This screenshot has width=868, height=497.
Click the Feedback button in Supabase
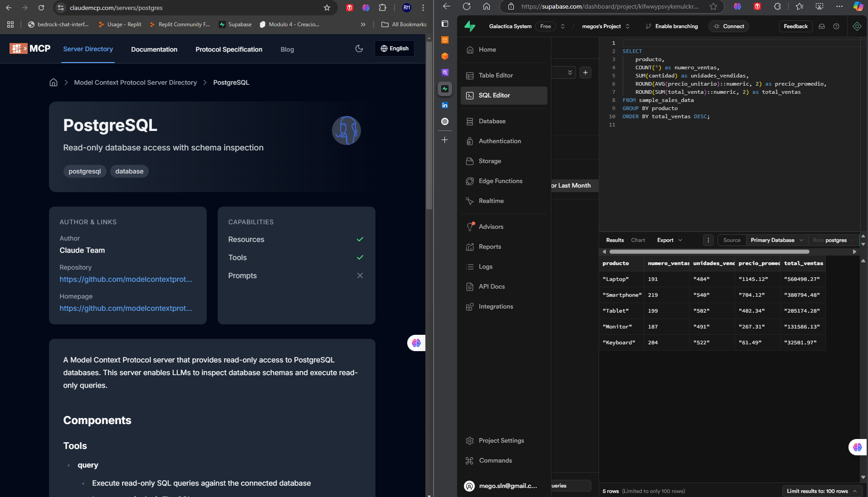(x=795, y=26)
